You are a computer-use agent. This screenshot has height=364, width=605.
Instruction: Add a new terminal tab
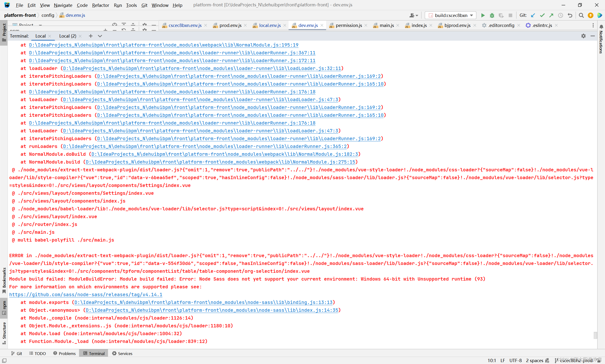(x=91, y=36)
